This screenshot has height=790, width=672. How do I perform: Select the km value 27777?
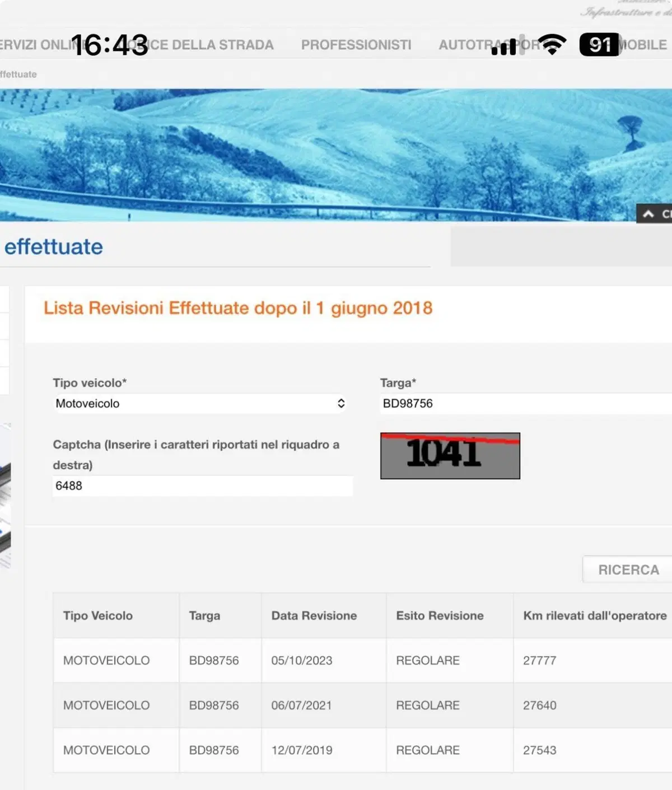(540, 661)
